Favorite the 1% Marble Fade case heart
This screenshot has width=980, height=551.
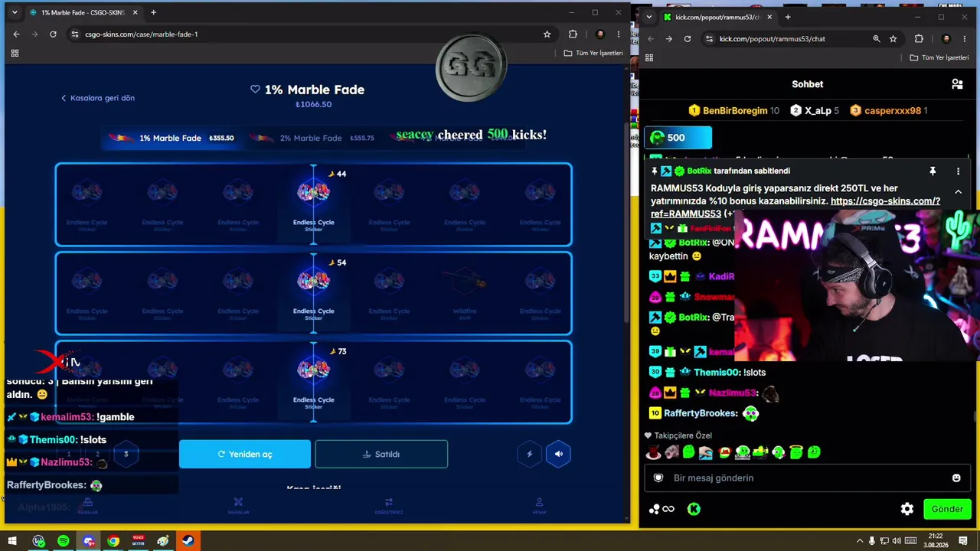click(255, 90)
